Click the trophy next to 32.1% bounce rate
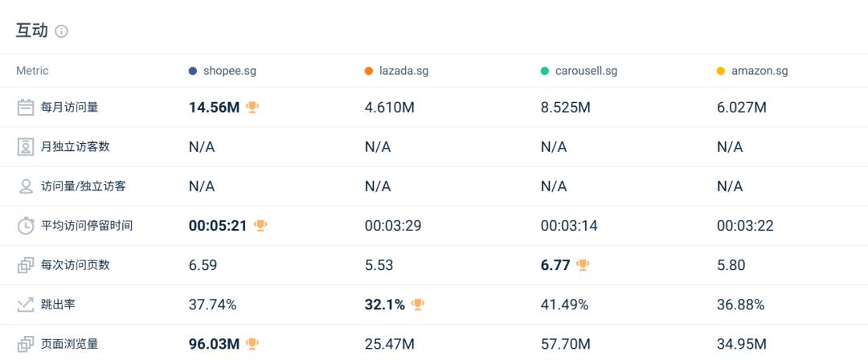This screenshot has width=868, height=360. [x=418, y=304]
